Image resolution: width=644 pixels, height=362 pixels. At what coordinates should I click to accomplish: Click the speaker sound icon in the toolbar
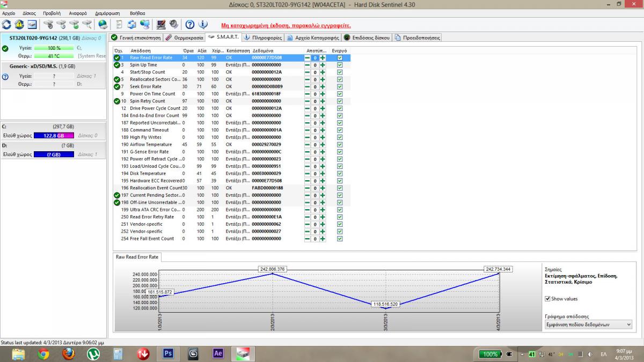[173, 24]
